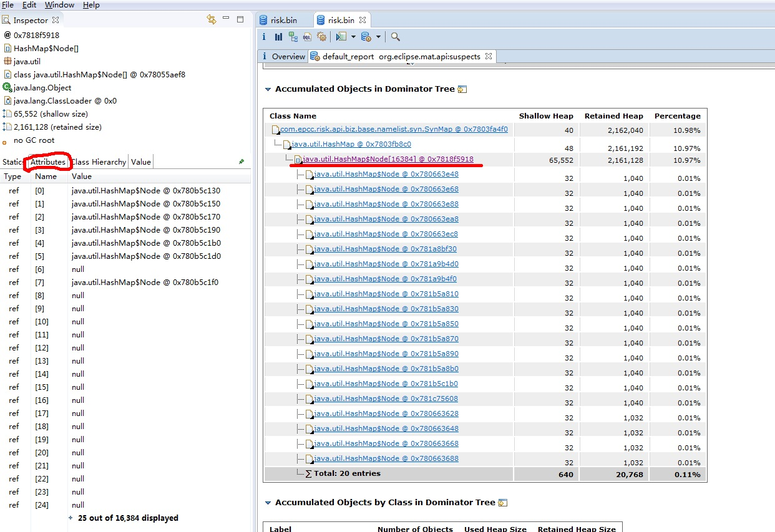The width and height of the screenshot is (775, 532).
Task: Switch to the Statics tab in Inspector
Action: (12, 162)
